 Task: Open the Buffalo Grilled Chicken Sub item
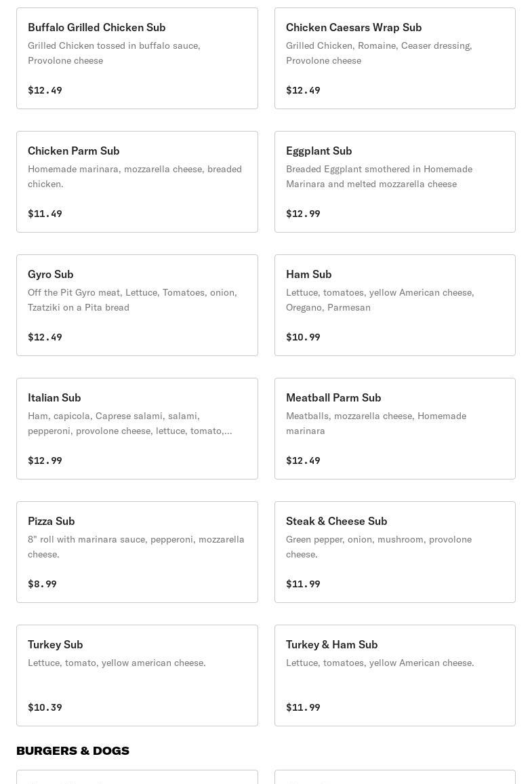point(137,58)
